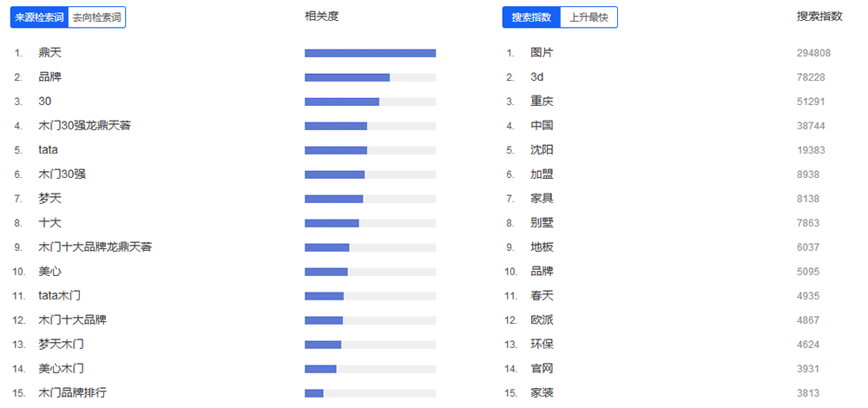Screen dimensions: 868x408
Task: Click the relevance bar for 十大
Action: tap(370, 223)
